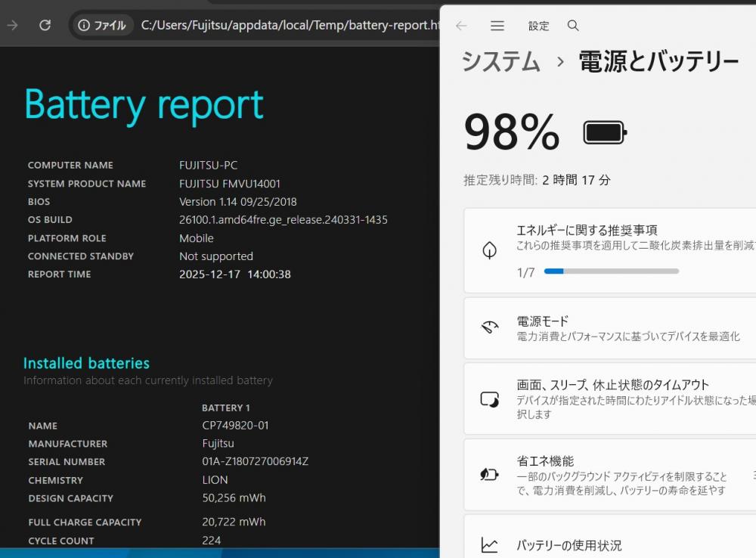
Task: Click the システム breadcrumb link
Action: click(501, 61)
